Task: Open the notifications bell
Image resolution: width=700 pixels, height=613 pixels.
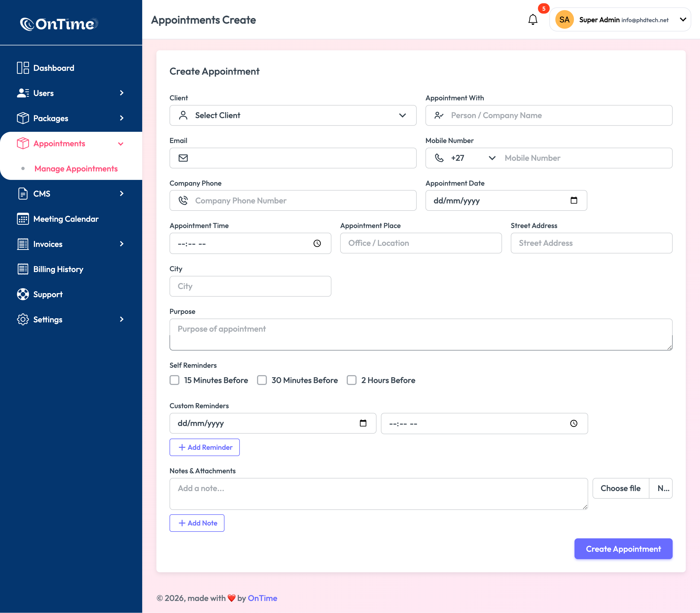Action: 533,19
